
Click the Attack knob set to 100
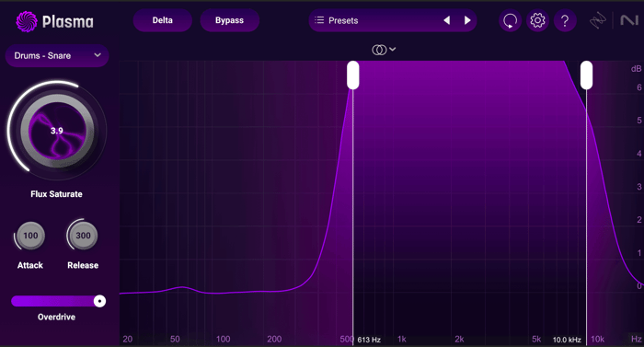coord(30,236)
